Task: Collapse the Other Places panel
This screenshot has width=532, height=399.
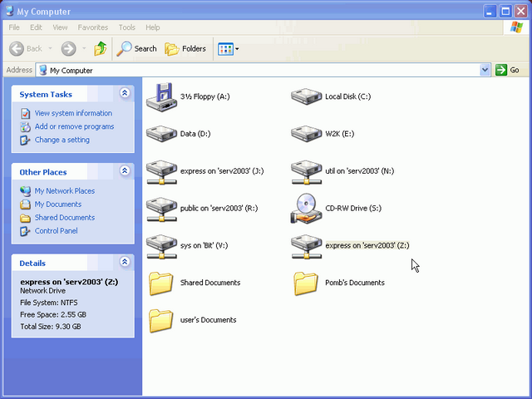Action: click(125, 171)
